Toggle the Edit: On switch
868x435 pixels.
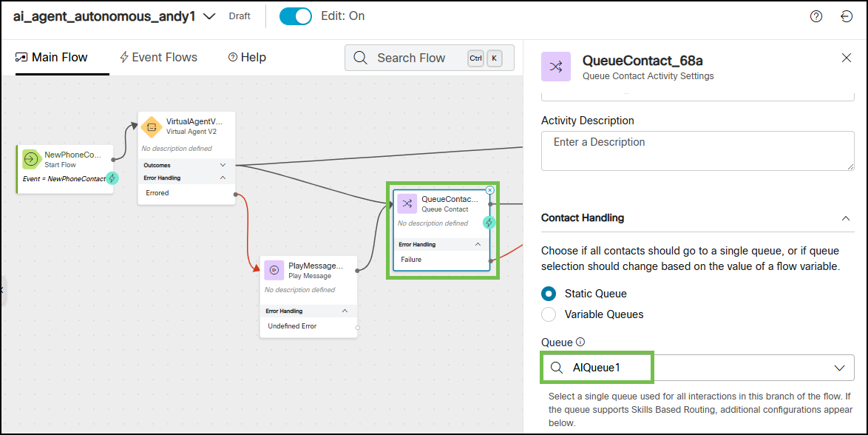[296, 16]
